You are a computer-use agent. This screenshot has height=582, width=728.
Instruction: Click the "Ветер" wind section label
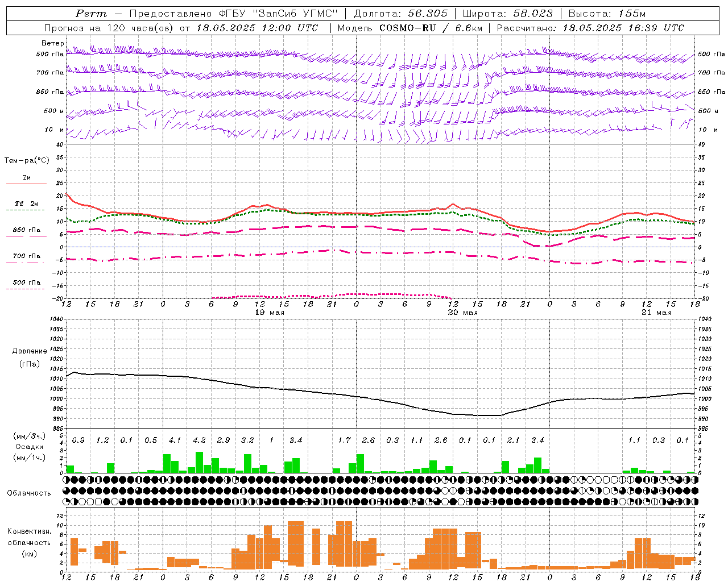[52, 43]
